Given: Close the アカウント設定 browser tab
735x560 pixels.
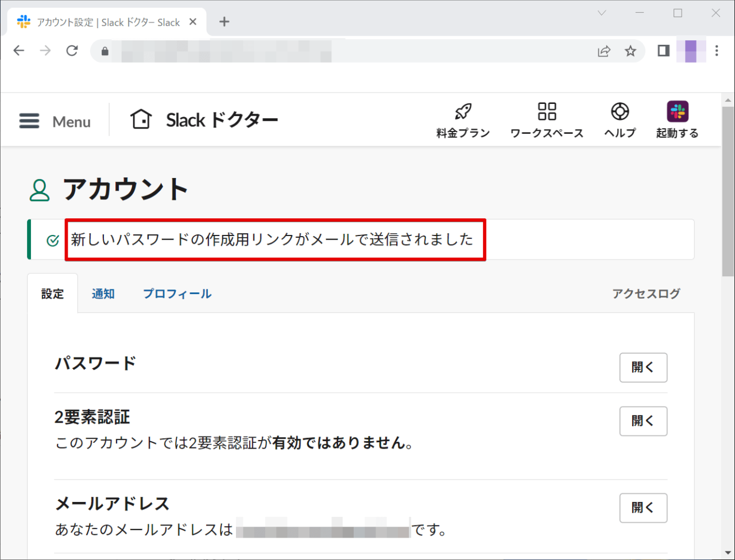Looking at the screenshot, I should tap(193, 22).
